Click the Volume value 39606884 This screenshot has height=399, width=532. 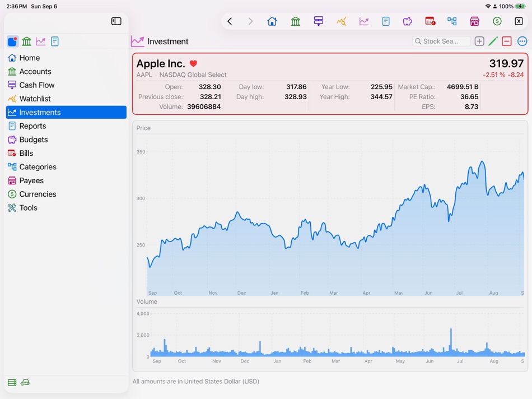(x=204, y=106)
